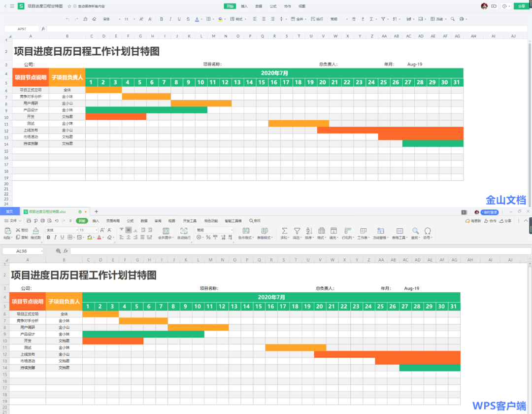
Task: Click the Auto Wrap (自动换行) icon
Action: [x=184, y=231]
